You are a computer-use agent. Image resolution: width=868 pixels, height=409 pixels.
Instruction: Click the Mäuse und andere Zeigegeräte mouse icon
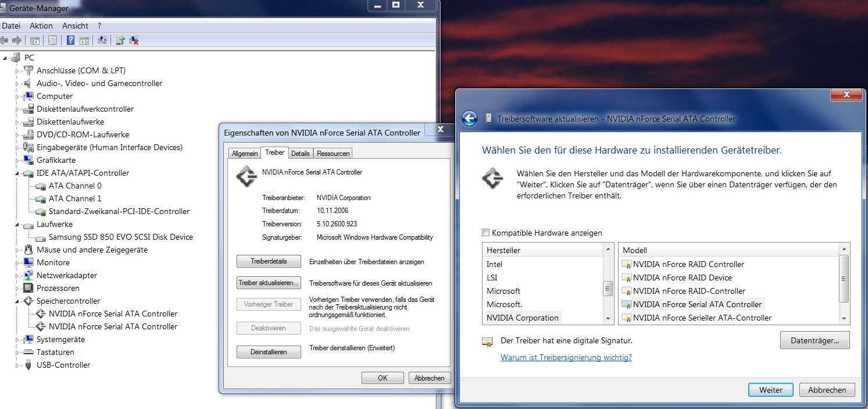[28, 250]
